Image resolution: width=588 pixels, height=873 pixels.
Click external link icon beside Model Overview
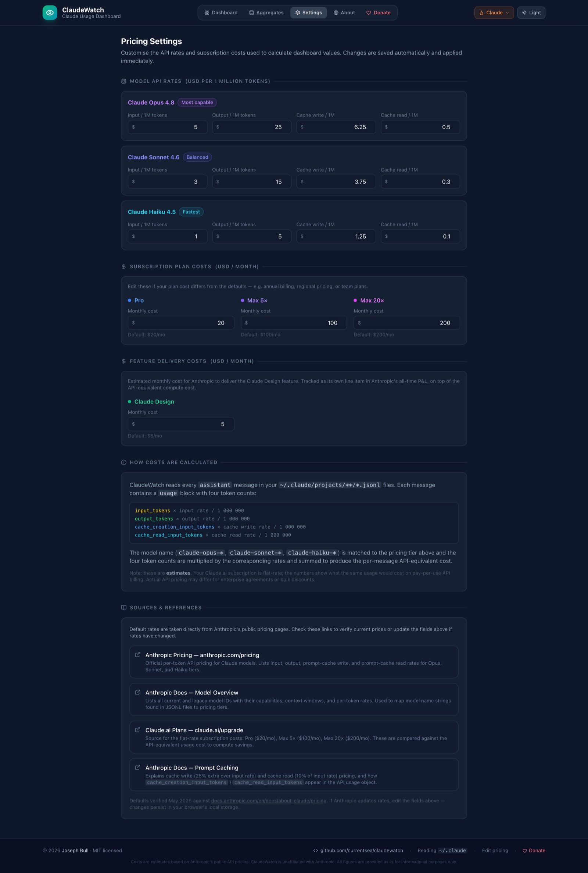pyautogui.click(x=137, y=692)
